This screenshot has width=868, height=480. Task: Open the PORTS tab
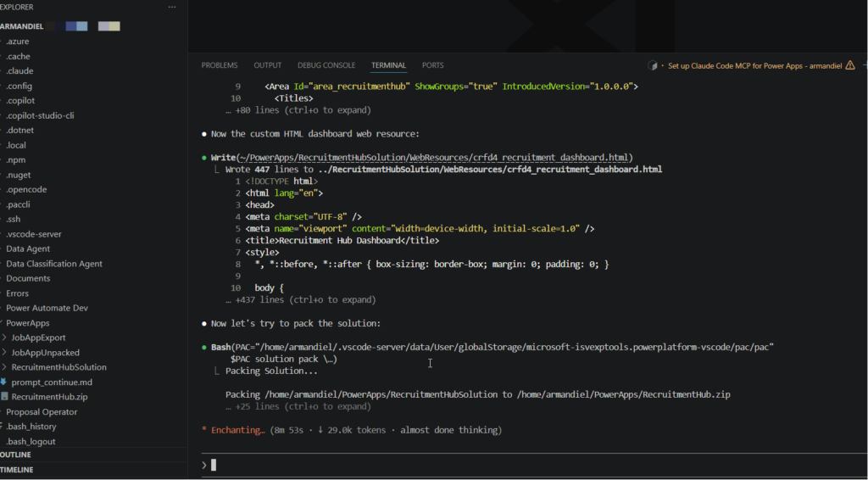(x=433, y=65)
